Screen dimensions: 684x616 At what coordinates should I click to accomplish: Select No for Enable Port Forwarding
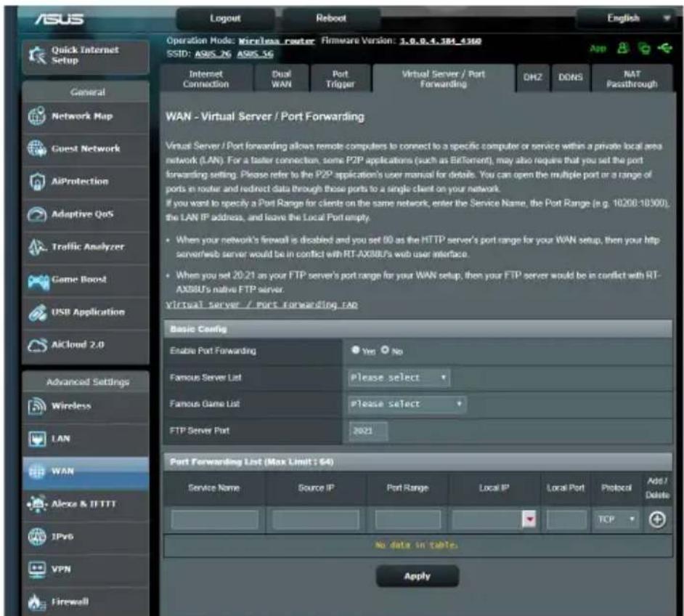385,350
